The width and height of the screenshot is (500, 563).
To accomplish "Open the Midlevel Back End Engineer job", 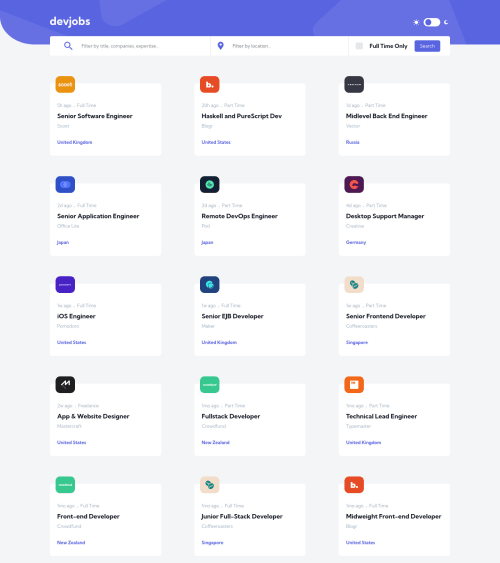I will (387, 116).
